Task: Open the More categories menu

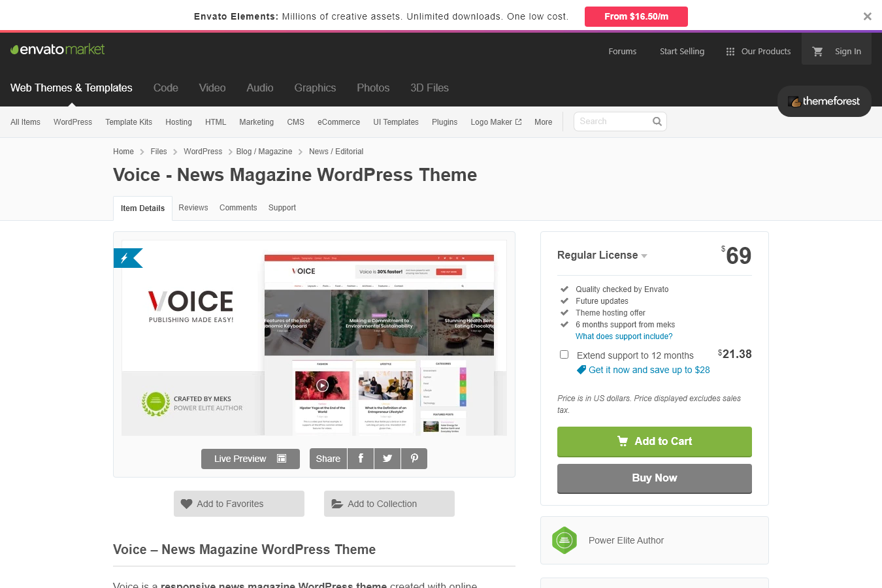Action: click(543, 122)
